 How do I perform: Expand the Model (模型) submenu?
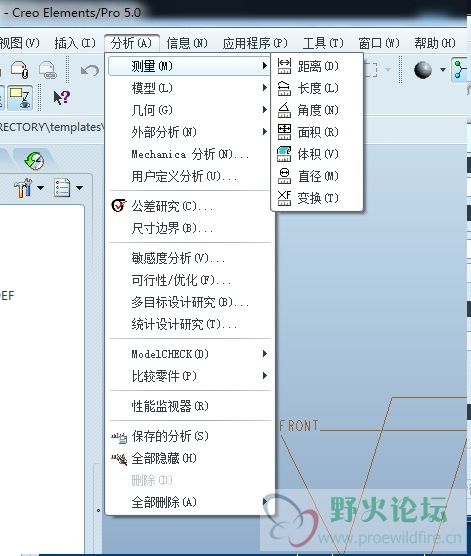[190, 88]
